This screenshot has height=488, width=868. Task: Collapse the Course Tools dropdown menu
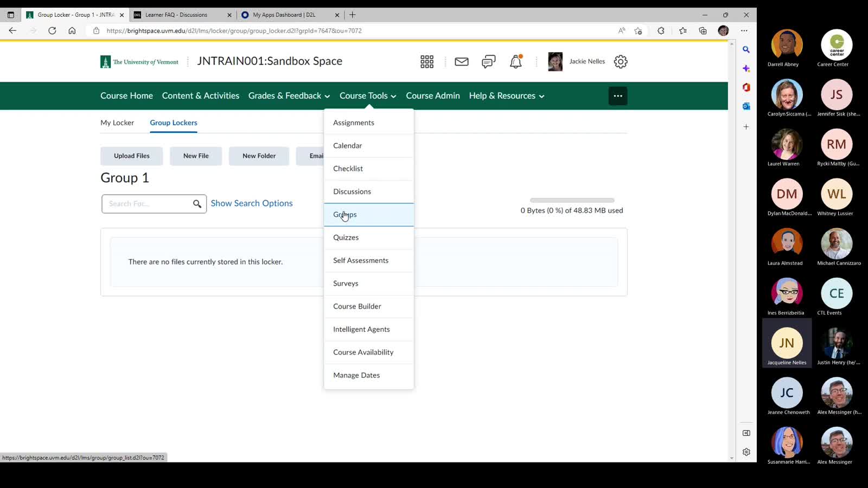[367, 96]
